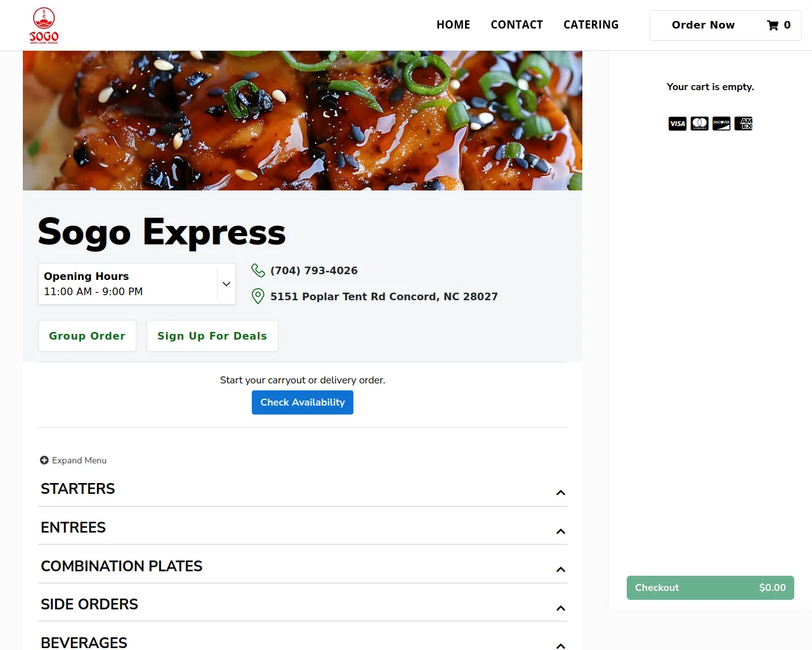Open the CATERING menu item
The width and height of the screenshot is (812, 650).
pyautogui.click(x=591, y=25)
